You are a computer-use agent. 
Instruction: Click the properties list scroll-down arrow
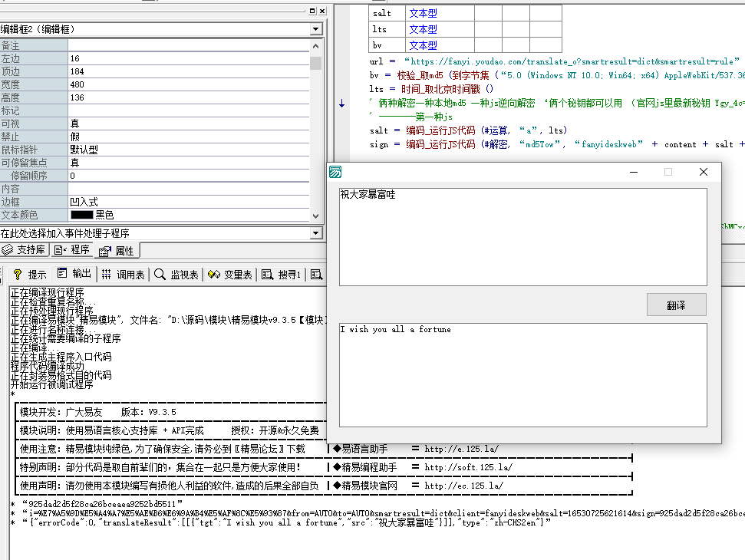315,216
